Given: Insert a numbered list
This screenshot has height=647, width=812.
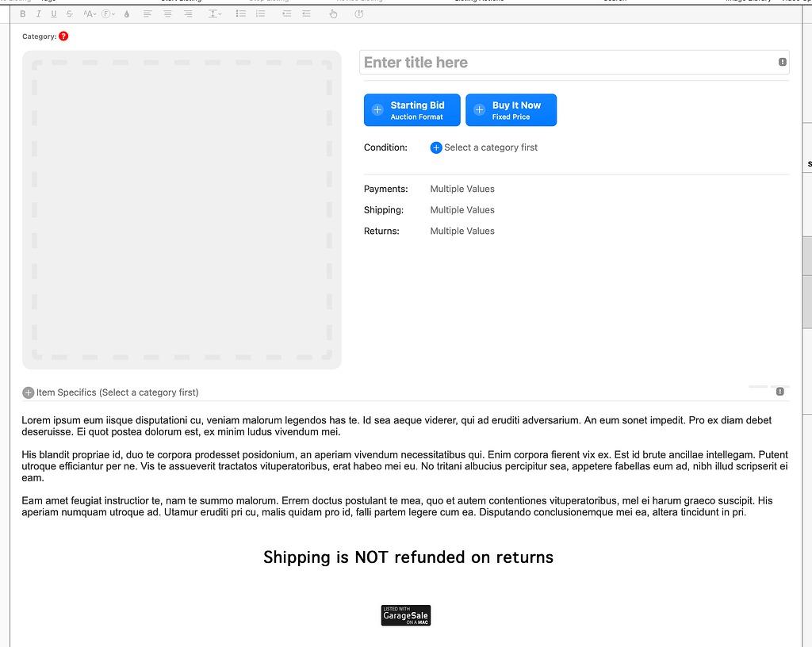Looking at the screenshot, I should click(x=261, y=13).
